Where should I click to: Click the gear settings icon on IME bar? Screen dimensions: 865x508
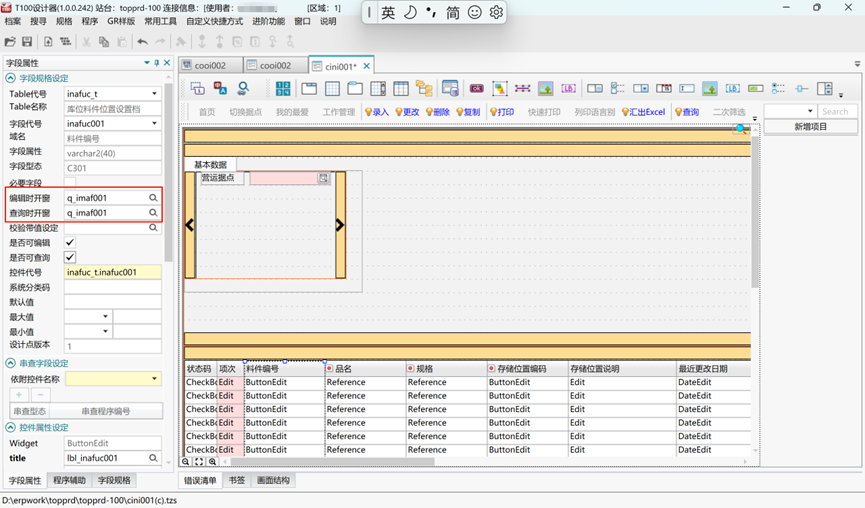(496, 12)
